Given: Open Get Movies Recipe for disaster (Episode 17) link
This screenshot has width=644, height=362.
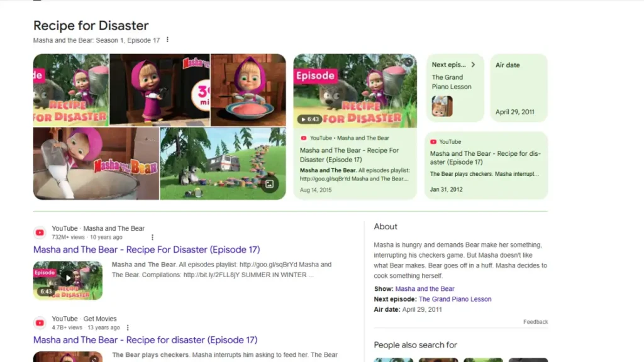Looking at the screenshot, I should click(x=145, y=340).
